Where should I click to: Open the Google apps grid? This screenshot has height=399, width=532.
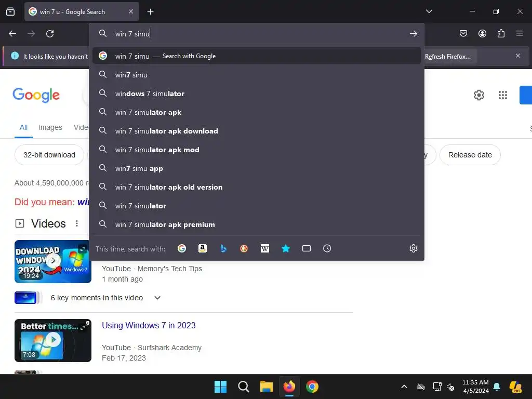(x=503, y=95)
